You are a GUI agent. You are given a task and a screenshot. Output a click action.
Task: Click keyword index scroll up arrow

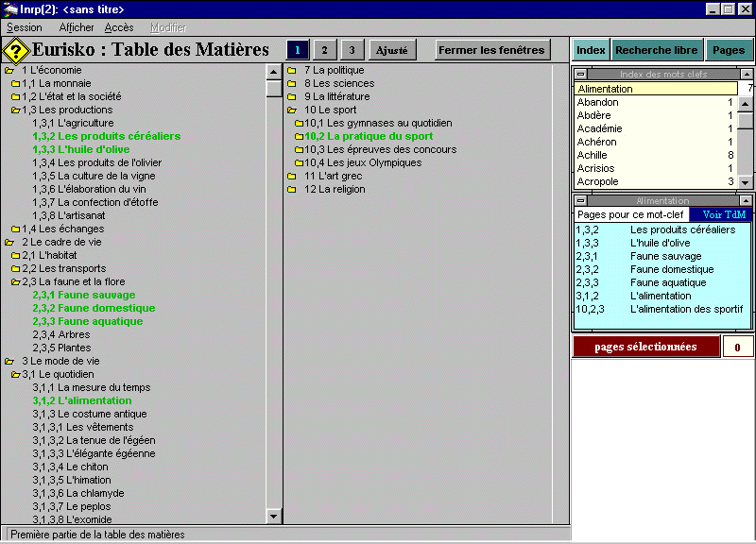pyautogui.click(x=746, y=104)
